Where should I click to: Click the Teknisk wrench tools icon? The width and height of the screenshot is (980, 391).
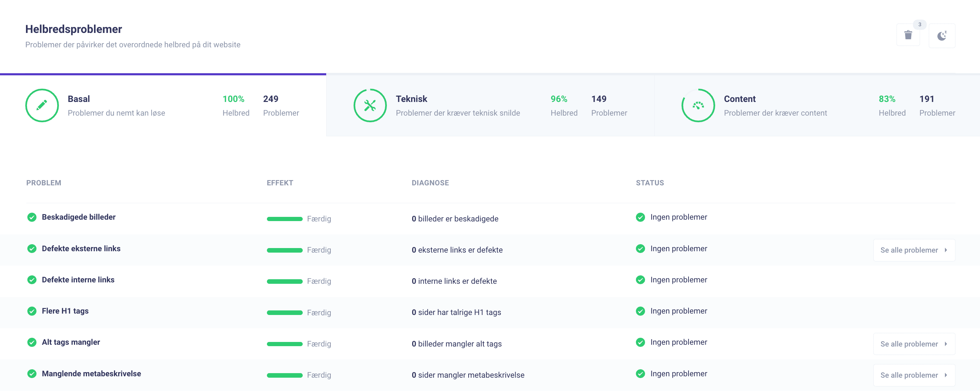click(370, 105)
